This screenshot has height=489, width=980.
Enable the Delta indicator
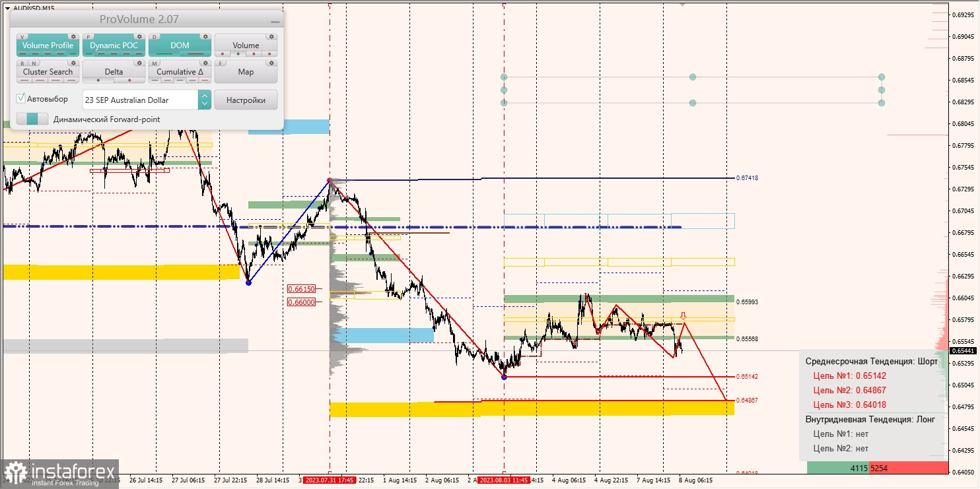(114, 71)
